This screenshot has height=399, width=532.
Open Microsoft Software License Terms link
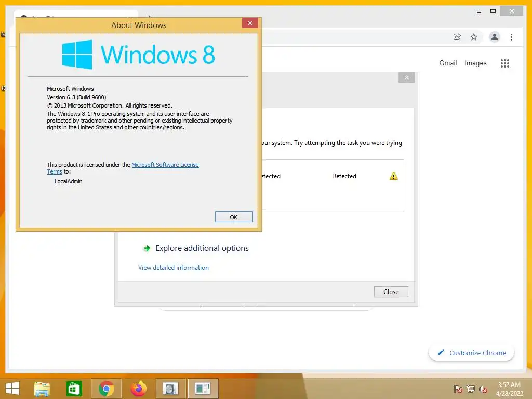click(165, 165)
